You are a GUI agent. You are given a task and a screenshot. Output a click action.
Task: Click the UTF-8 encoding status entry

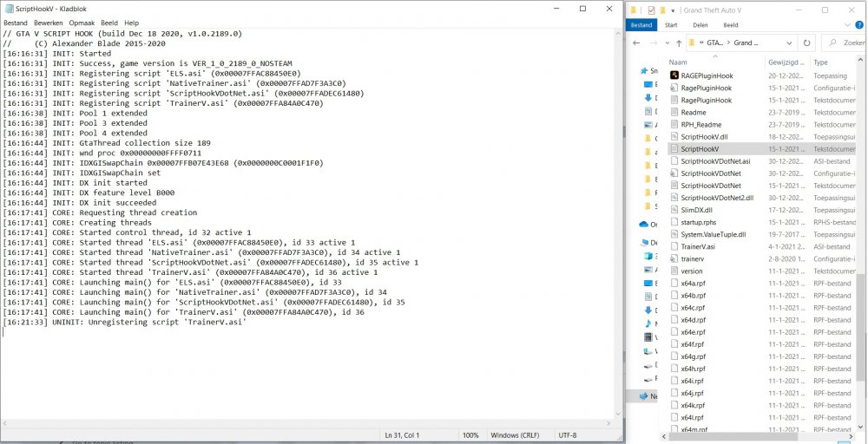click(x=568, y=435)
